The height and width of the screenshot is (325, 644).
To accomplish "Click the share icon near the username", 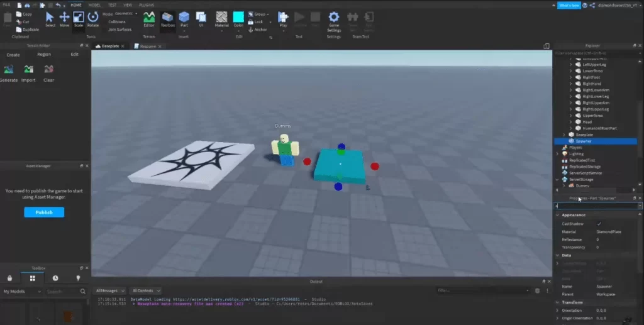I will pos(592,5).
